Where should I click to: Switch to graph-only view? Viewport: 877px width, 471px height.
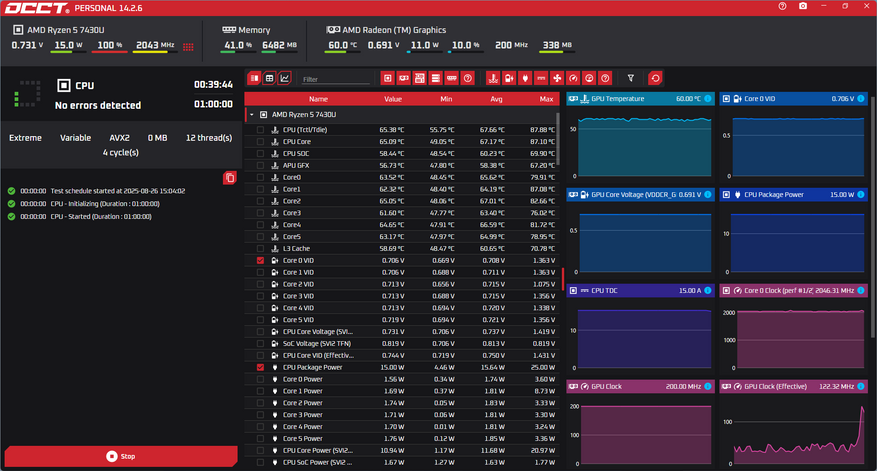pos(285,78)
